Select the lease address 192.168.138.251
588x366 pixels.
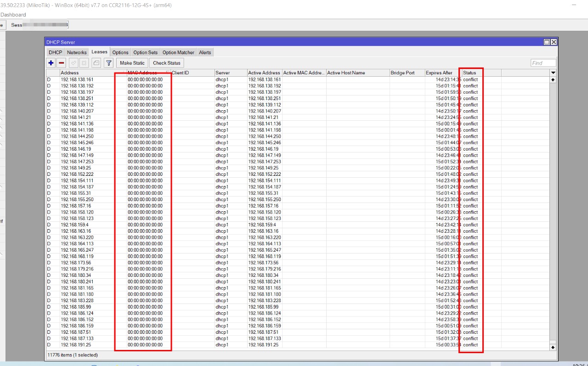pyautogui.click(x=77, y=98)
